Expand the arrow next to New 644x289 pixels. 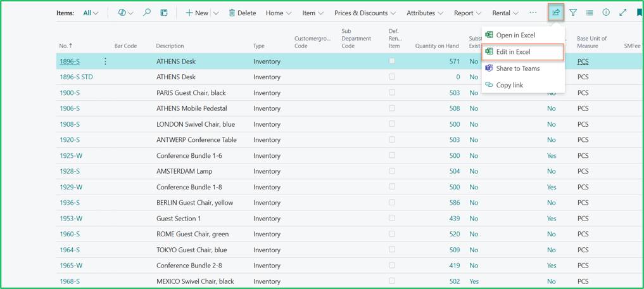click(216, 13)
